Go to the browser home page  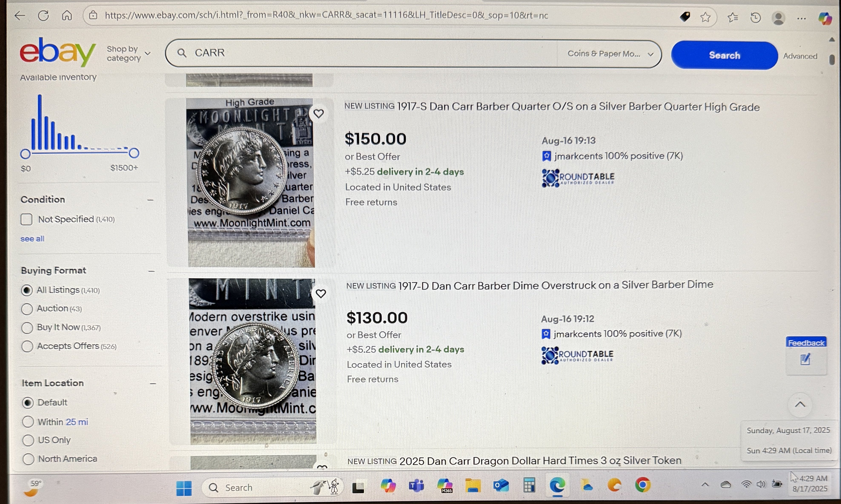click(67, 16)
